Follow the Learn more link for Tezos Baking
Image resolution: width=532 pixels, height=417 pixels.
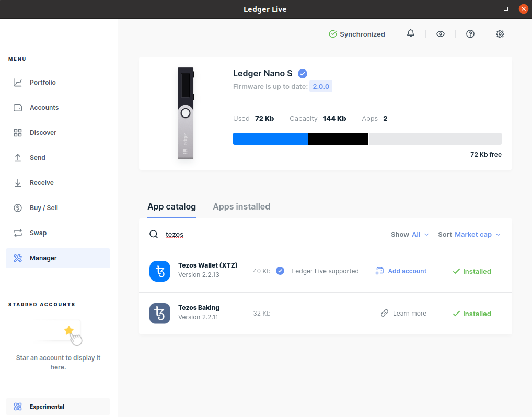(403, 314)
